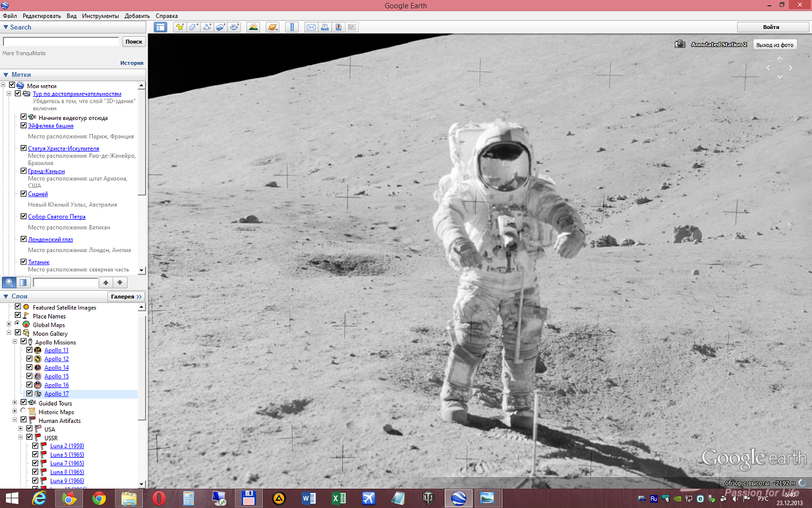The width and height of the screenshot is (812, 508).
Task: Open Internet Explorer from taskbar
Action: pyautogui.click(x=39, y=498)
